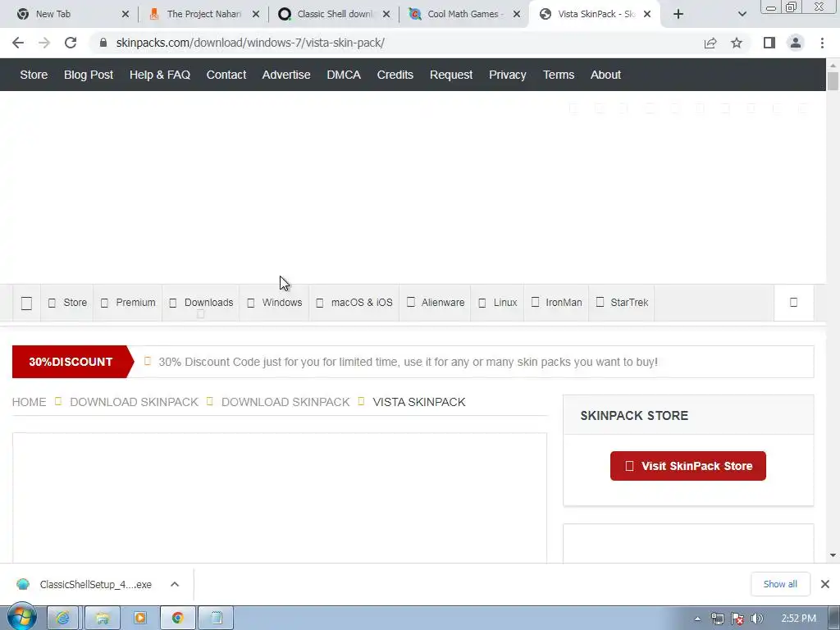Open the DMCA page

point(344,75)
